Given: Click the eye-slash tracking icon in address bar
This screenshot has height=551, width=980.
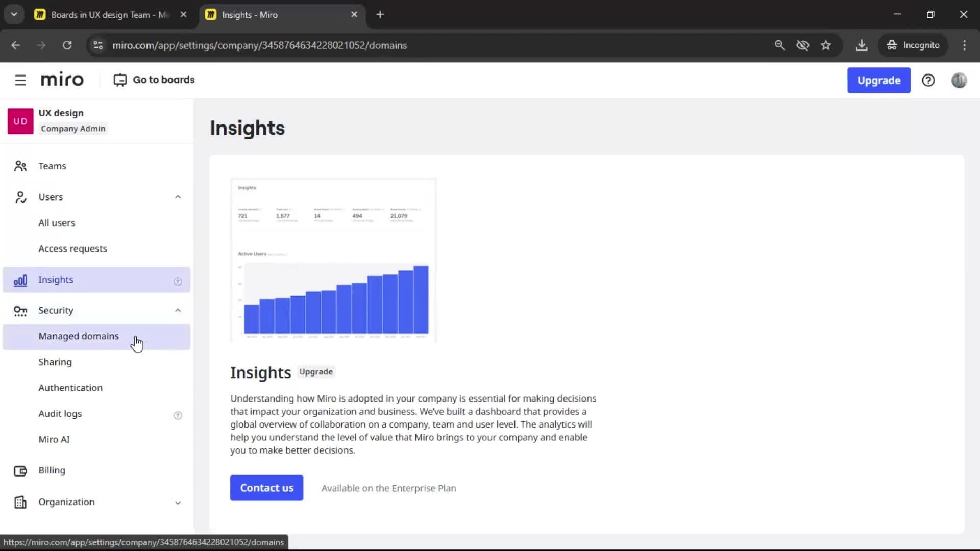Looking at the screenshot, I should pyautogui.click(x=803, y=45).
